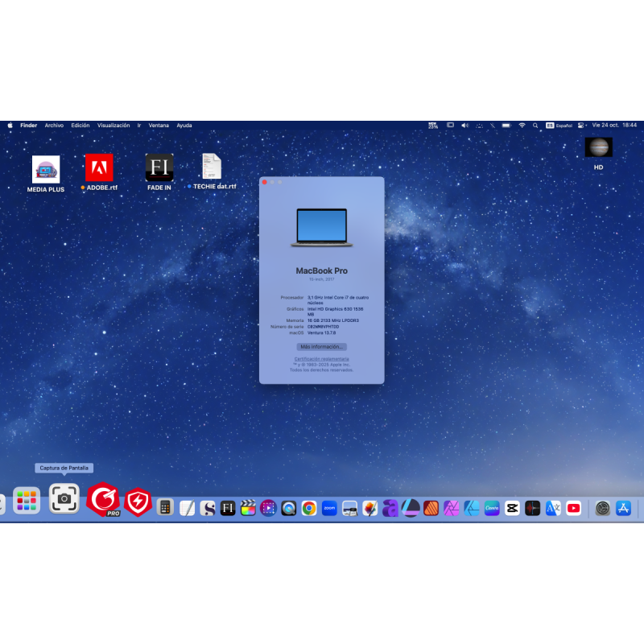
Task: Open the App Store from the Dock
Action: (x=623, y=509)
